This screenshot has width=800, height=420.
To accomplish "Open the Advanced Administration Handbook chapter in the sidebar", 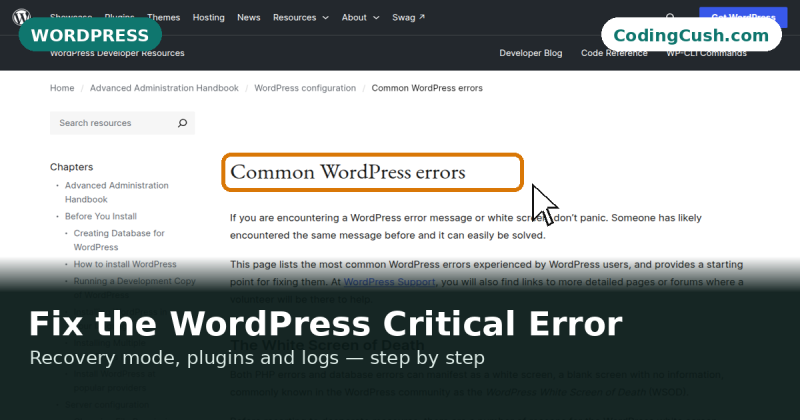I will click(x=116, y=192).
